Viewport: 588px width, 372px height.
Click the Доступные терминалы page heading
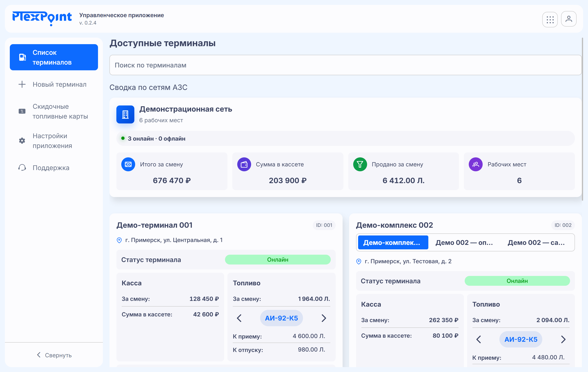click(x=162, y=43)
